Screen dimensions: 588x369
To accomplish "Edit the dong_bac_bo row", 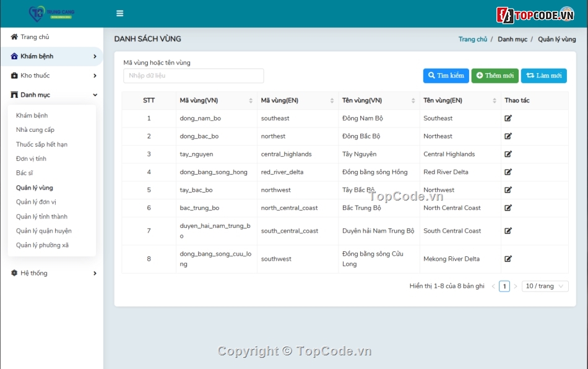I will tap(508, 136).
